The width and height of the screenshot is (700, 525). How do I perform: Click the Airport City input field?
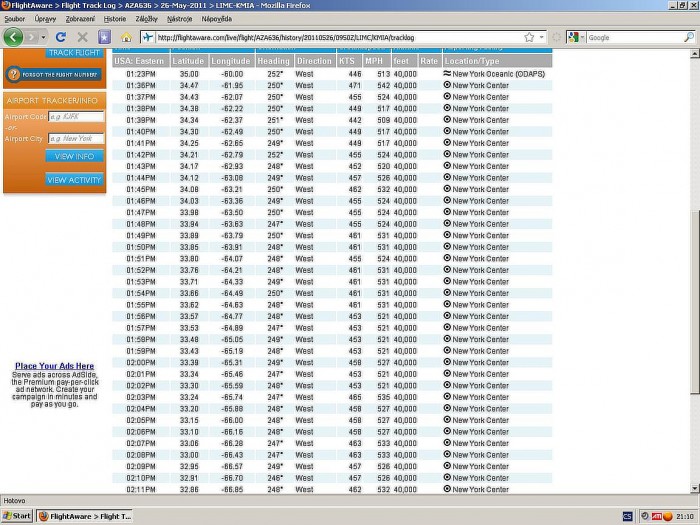coord(76,138)
